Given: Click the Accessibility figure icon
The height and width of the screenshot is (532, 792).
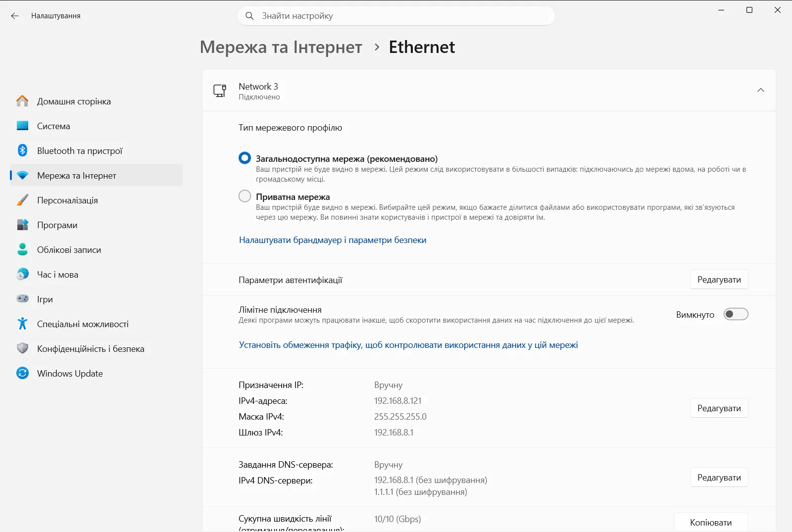Looking at the screenshot, I should click(x=22, y=324).
